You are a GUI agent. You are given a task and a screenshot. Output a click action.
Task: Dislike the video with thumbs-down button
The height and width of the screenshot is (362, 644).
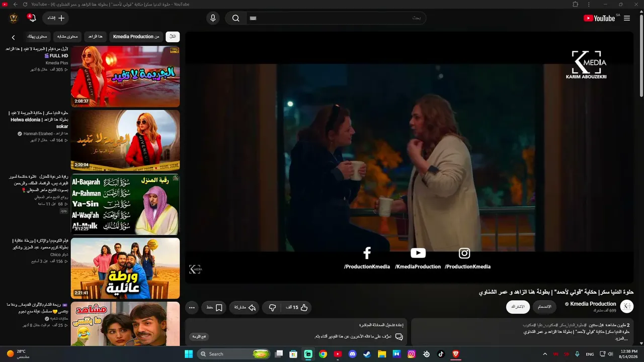coord(272,307)
